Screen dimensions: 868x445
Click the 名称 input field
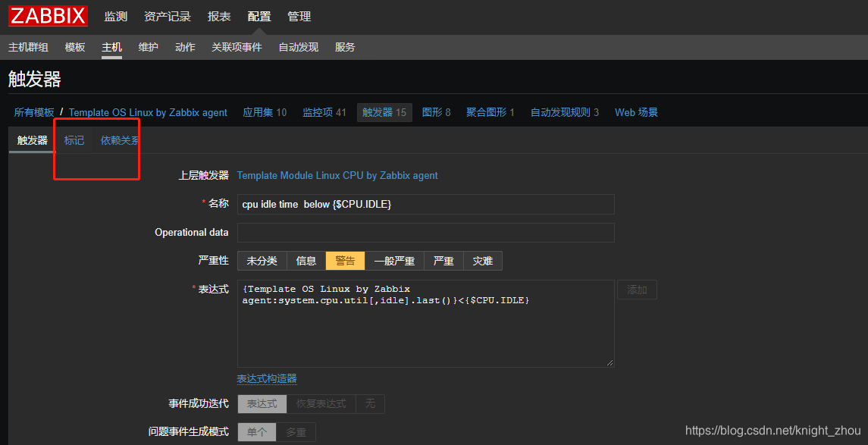pos(426,204)
